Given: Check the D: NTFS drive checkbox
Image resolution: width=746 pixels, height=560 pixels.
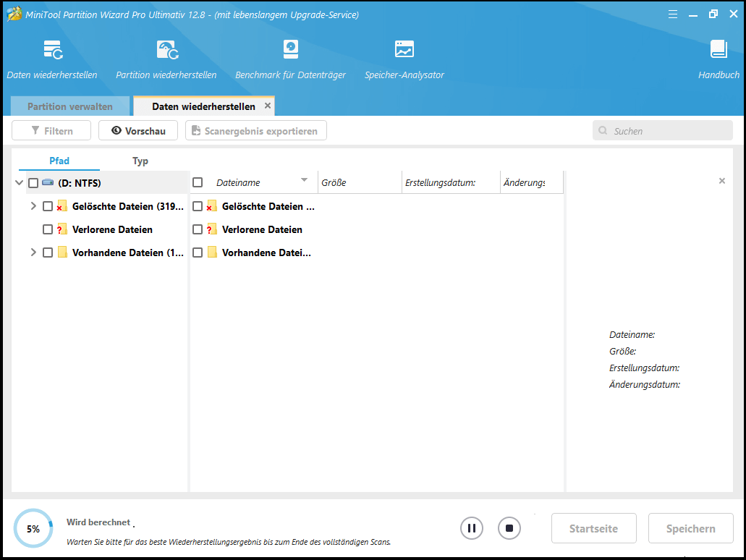Looking at the screenshot, I should point(33,183).
